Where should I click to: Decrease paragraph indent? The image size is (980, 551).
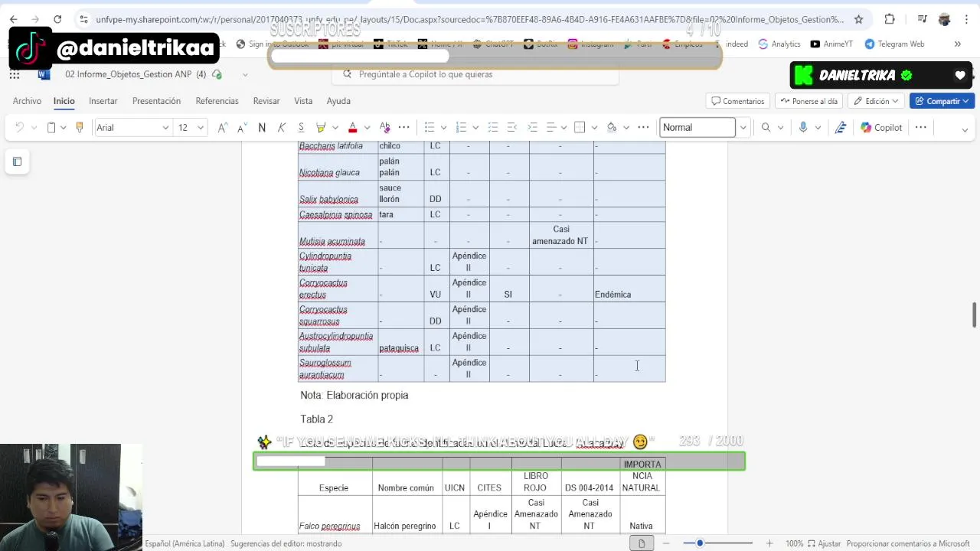click(512, 128)
